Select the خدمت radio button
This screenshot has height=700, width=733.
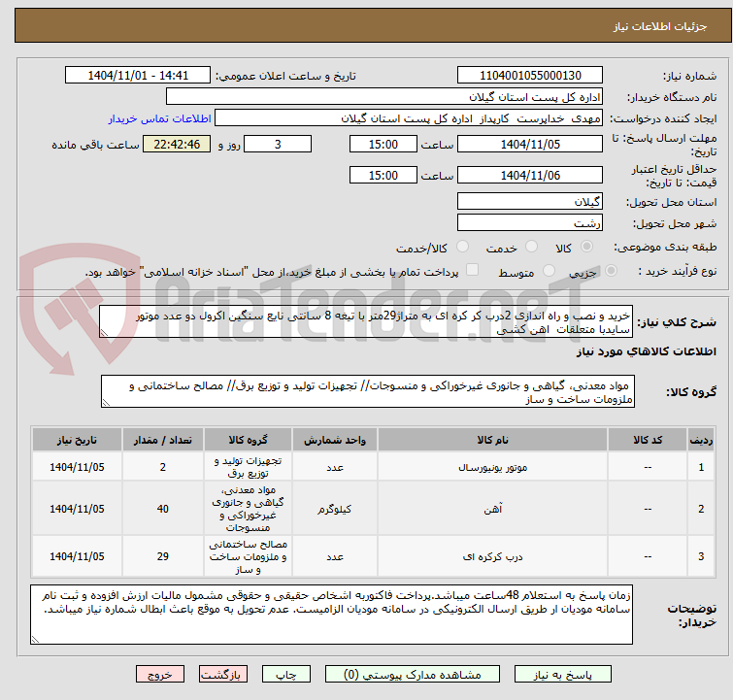point(531,246)
